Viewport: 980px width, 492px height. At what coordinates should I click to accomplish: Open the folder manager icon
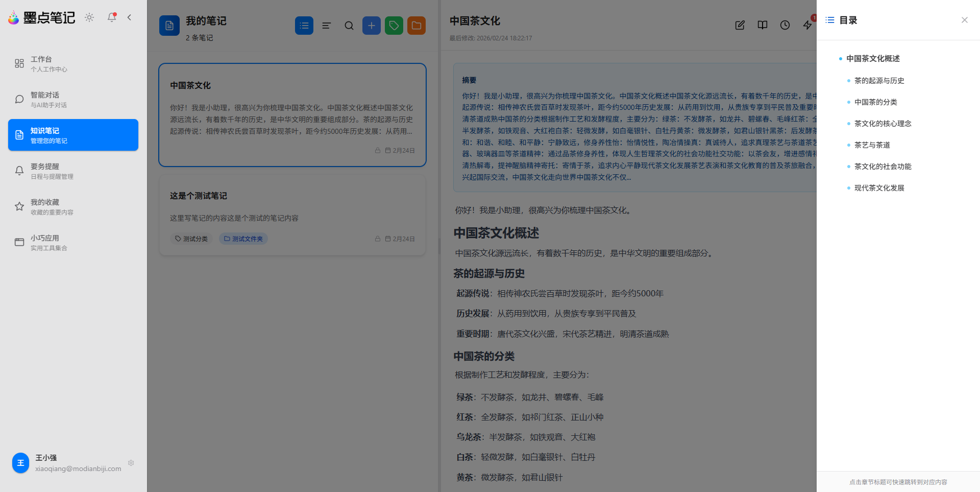pos(416,25)
